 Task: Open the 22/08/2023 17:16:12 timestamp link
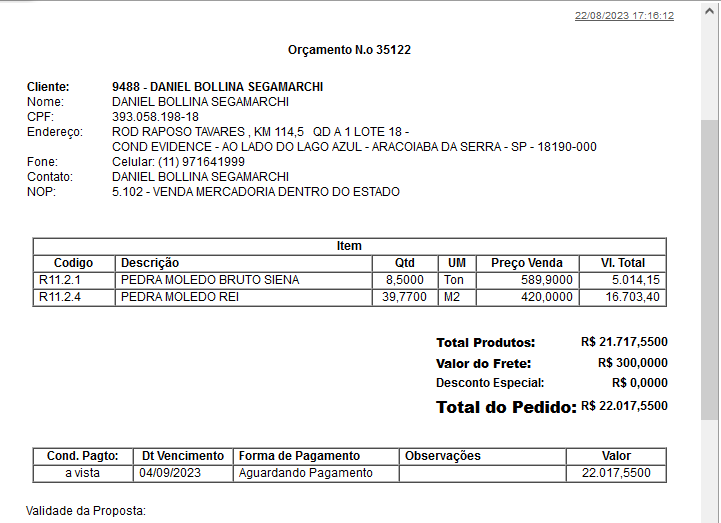(624, 16)
